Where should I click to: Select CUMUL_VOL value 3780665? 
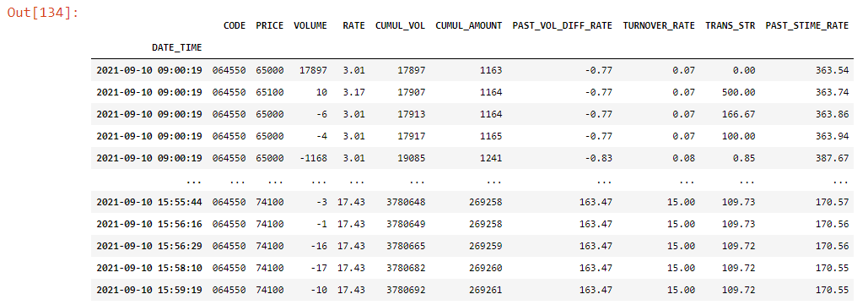tap(406, 246)
